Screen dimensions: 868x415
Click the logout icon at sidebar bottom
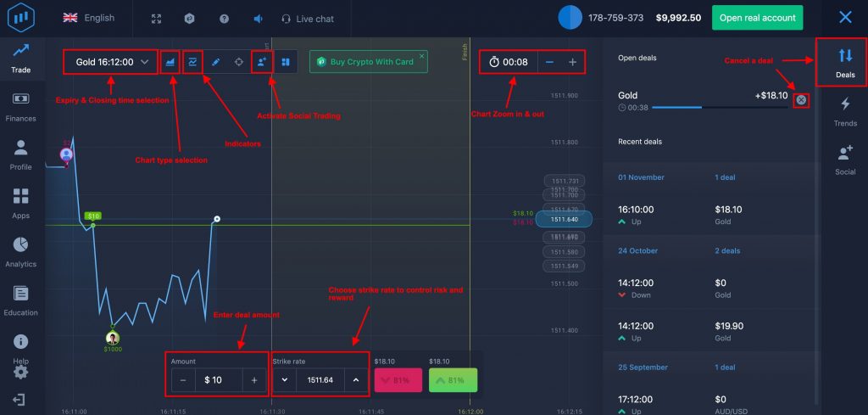19,400
